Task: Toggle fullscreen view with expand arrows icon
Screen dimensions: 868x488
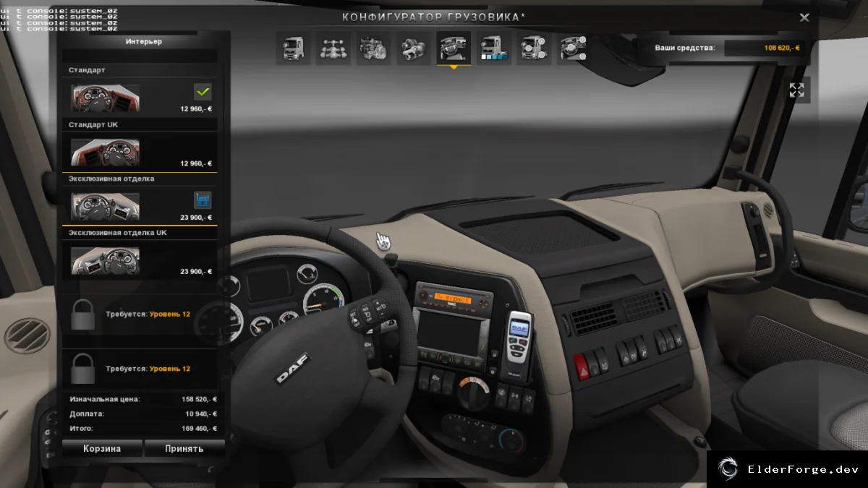Action: 797,90
